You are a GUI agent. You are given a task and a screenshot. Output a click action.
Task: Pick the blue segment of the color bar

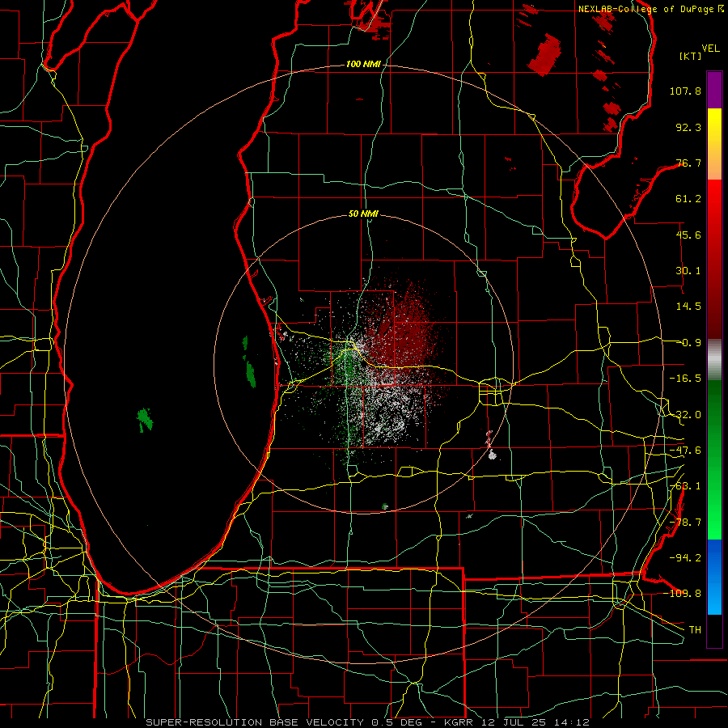click(714, 577)
